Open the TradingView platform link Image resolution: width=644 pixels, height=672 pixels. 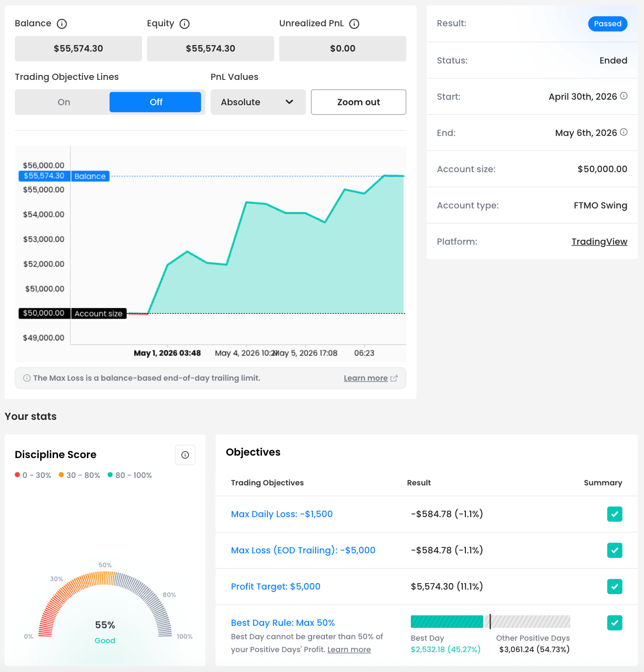pos(599,242)
